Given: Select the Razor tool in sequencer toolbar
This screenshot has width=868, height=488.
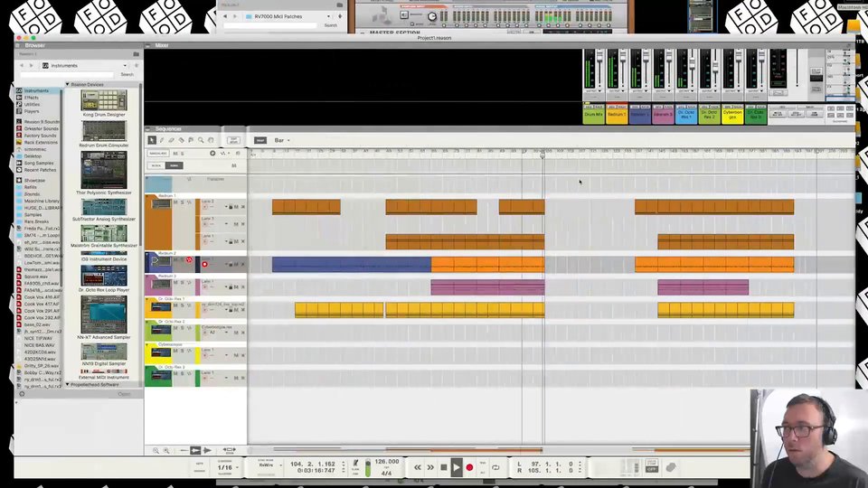Looking at the screenshot, I should pyautogui.click(x=182, y=141).
